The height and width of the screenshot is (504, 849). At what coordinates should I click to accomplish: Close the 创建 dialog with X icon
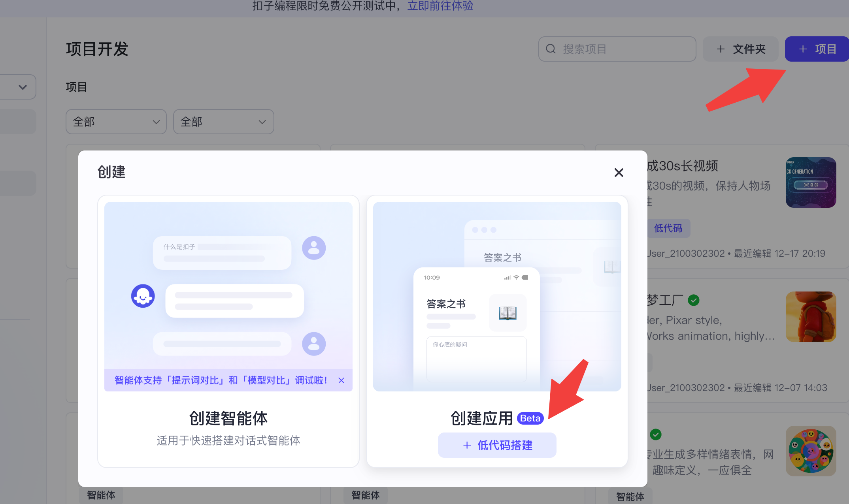[619, 173]
